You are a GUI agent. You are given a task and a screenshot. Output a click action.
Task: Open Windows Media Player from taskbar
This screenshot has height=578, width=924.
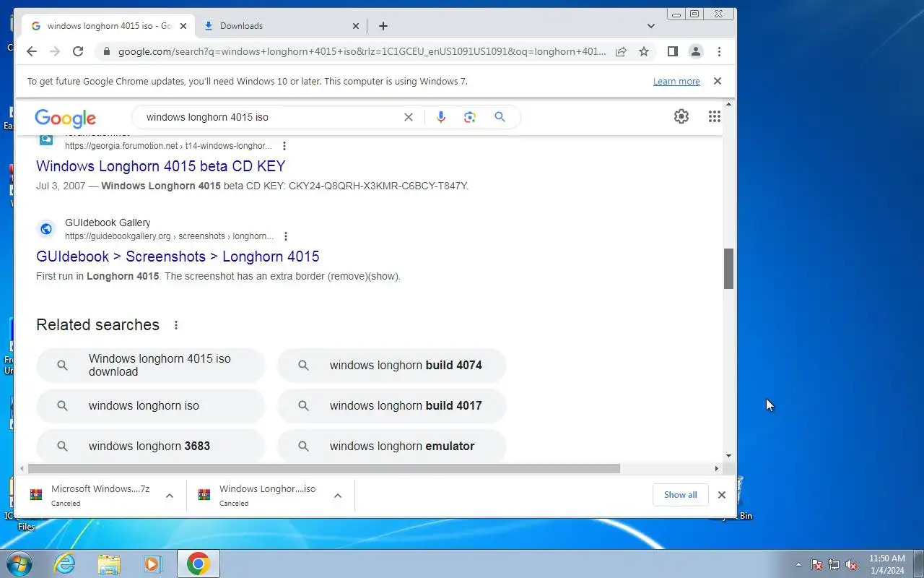pyautogui.click(x=153, y=564)
